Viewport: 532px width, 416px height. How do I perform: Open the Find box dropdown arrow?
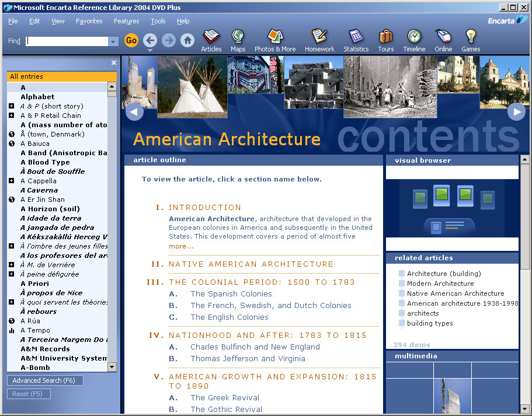point(113,41)
